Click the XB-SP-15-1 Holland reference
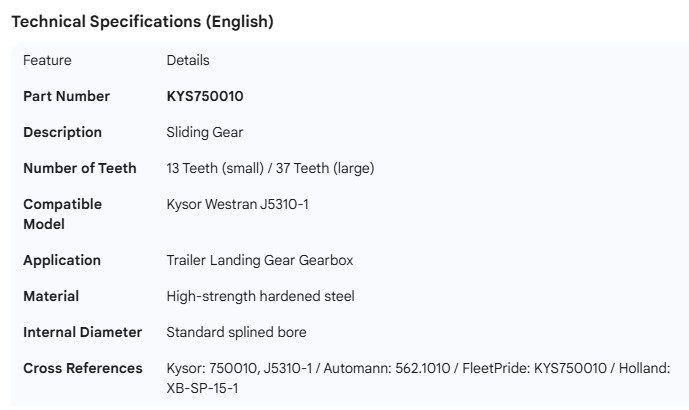Screen dimensions: 689x410 click(202, 388)
